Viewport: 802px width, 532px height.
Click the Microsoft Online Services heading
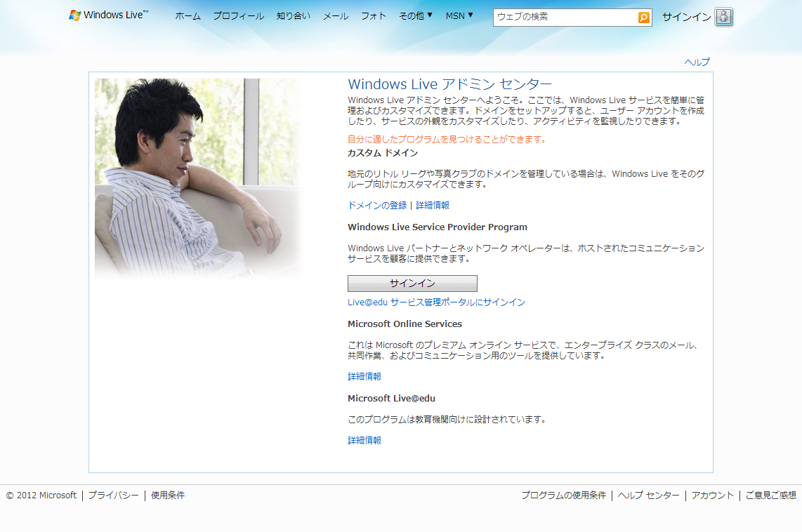pyautogui.click(x=405, y=324)
